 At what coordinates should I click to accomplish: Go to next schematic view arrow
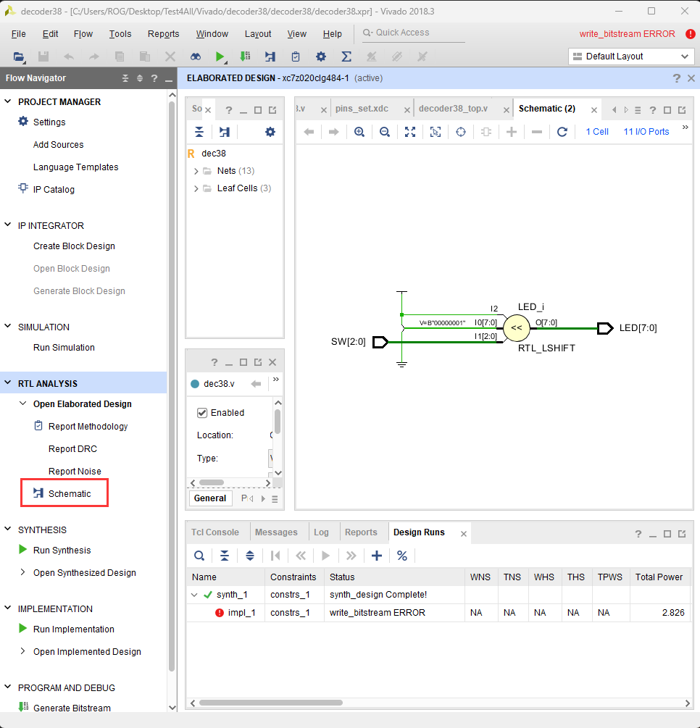click(x=334, y=132)
